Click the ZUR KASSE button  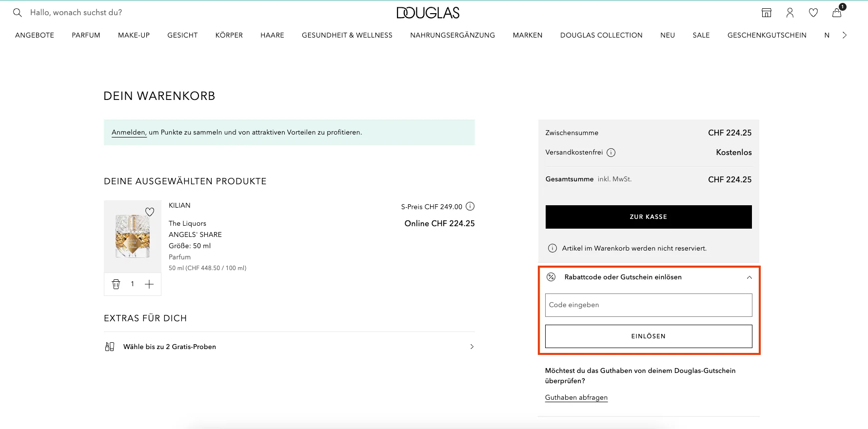[649, 216]
